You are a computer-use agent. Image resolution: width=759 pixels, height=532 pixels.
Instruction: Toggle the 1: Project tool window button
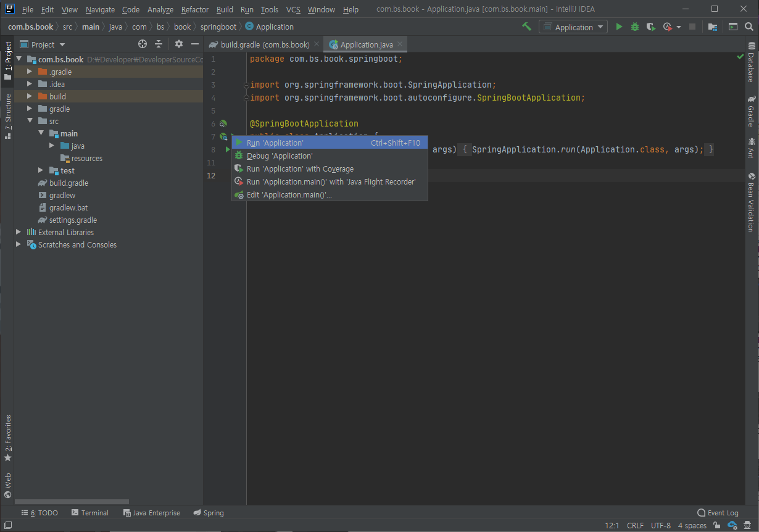(7, 62)
